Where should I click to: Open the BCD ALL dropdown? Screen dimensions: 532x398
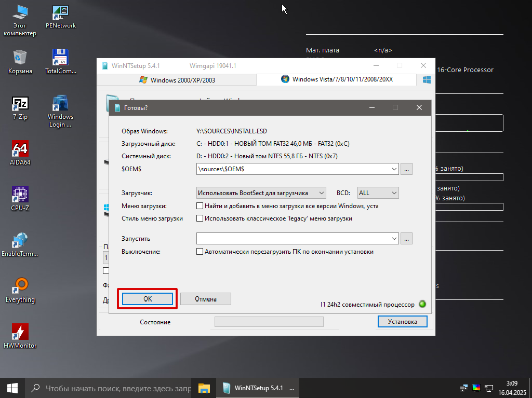click(378, 193)
